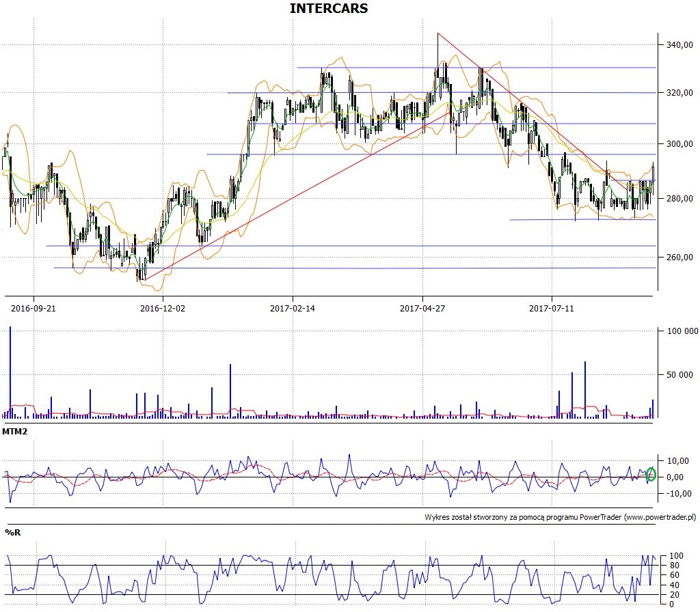Click the 280,00 price axis label

pyautogui.click(x=679, y=199)
